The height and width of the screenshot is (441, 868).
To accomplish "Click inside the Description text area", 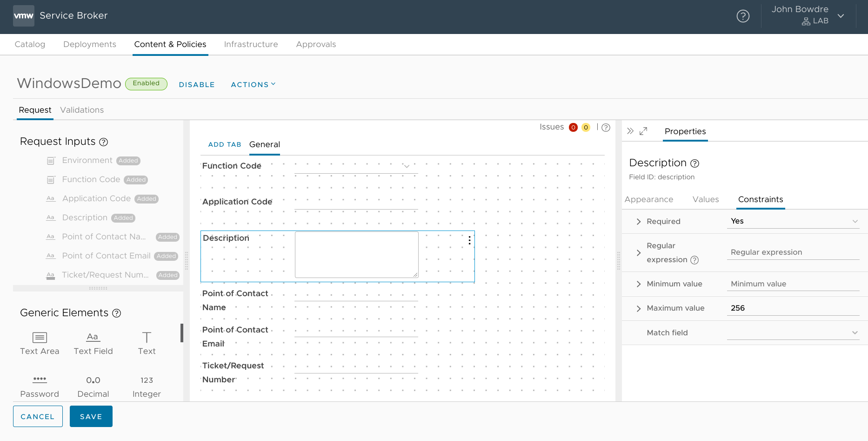I will (357, 255).
